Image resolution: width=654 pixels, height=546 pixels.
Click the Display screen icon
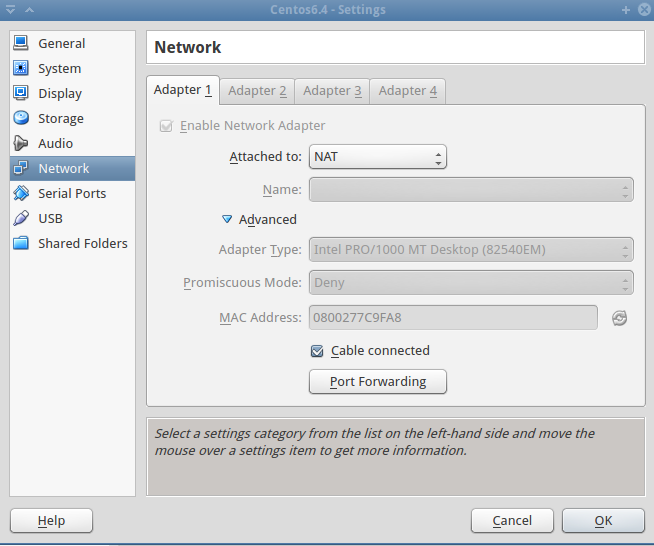point(20,93)
